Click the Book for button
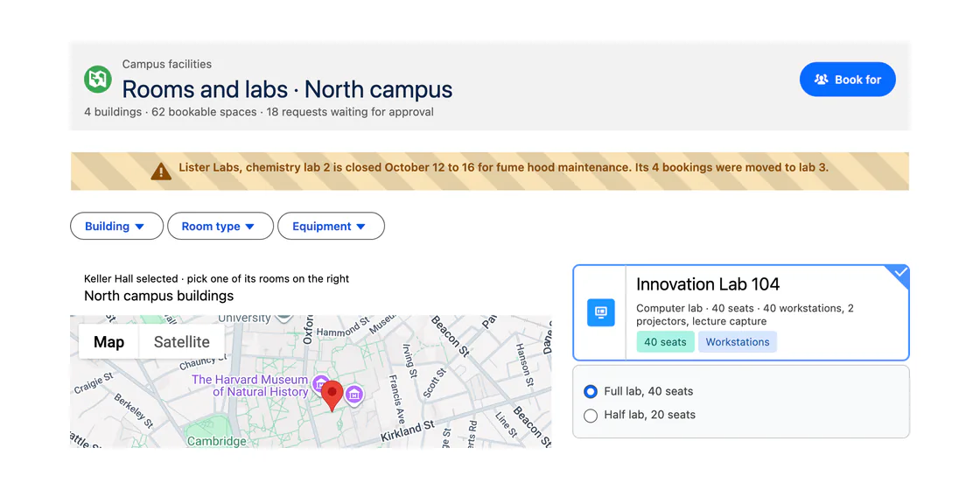The image size is (980, 490). (848, 80)
